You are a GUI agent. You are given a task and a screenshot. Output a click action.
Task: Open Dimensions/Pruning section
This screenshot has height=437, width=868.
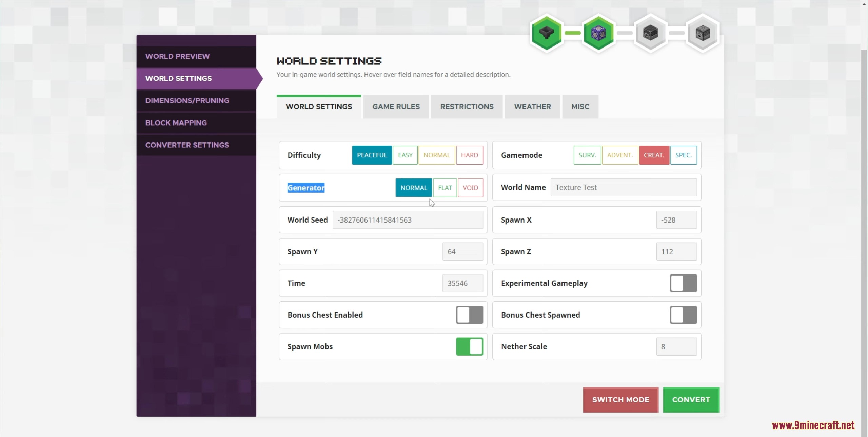[196, 101]
